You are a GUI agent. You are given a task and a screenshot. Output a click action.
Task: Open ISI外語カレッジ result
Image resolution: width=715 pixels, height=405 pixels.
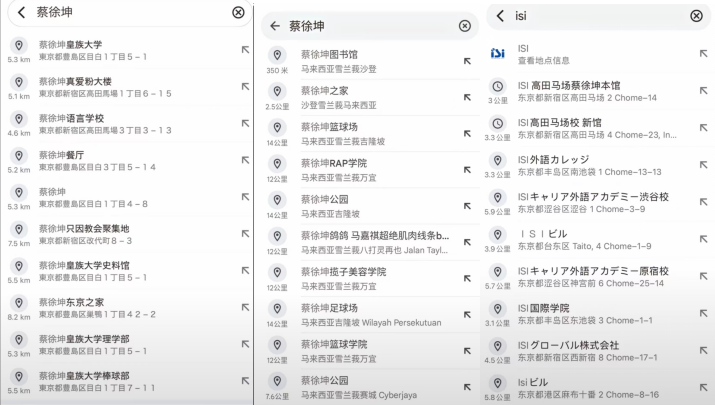tap(598, 165)
